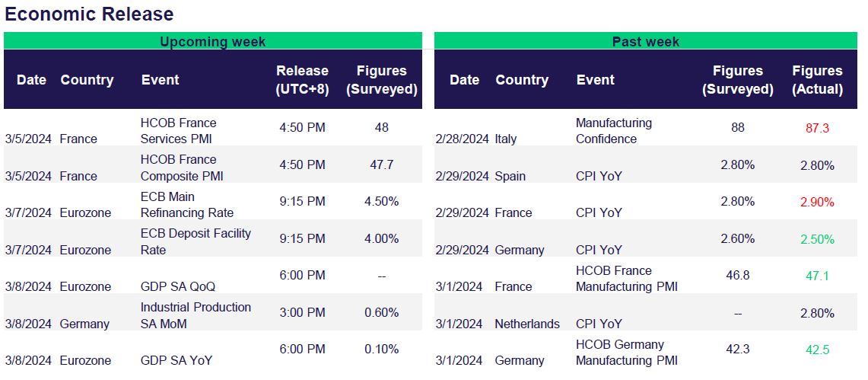The width and height of the screenshot is (868, 380).
Task: Click the green 2.50% Germany CPI actual
Action: pos(817,239)
